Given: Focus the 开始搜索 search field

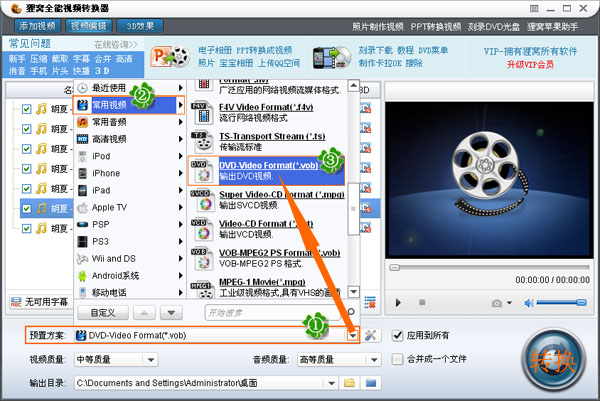Looking at the screenshot, I should click(274, 313).
